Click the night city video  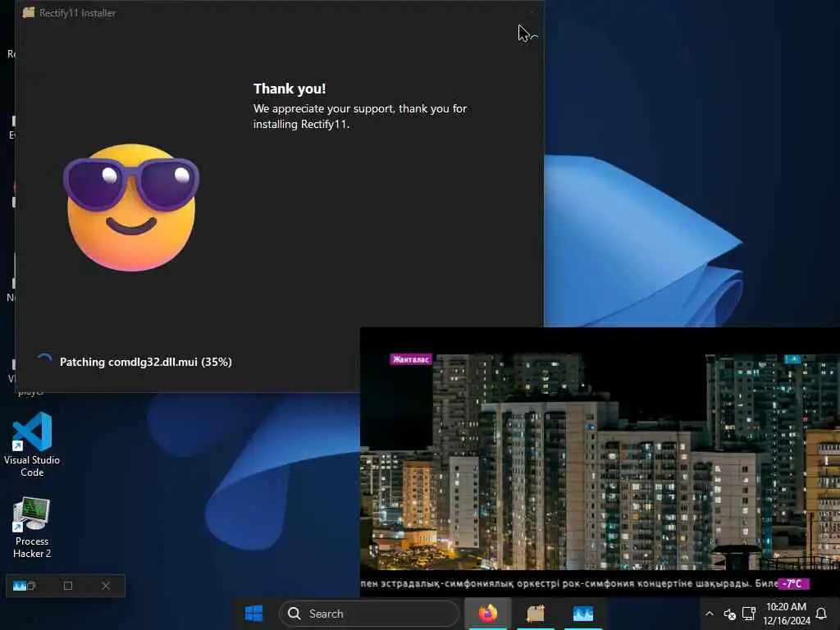coord(600,461)
